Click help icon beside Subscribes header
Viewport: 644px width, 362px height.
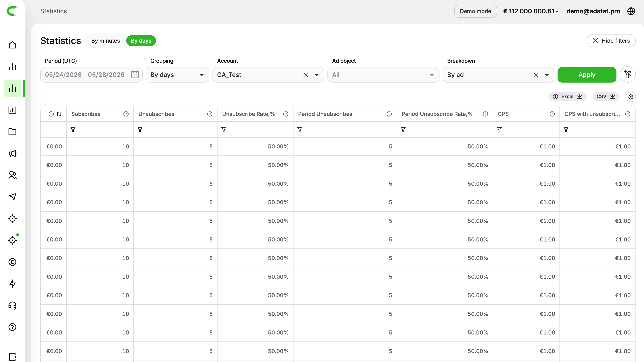[126, 114]
